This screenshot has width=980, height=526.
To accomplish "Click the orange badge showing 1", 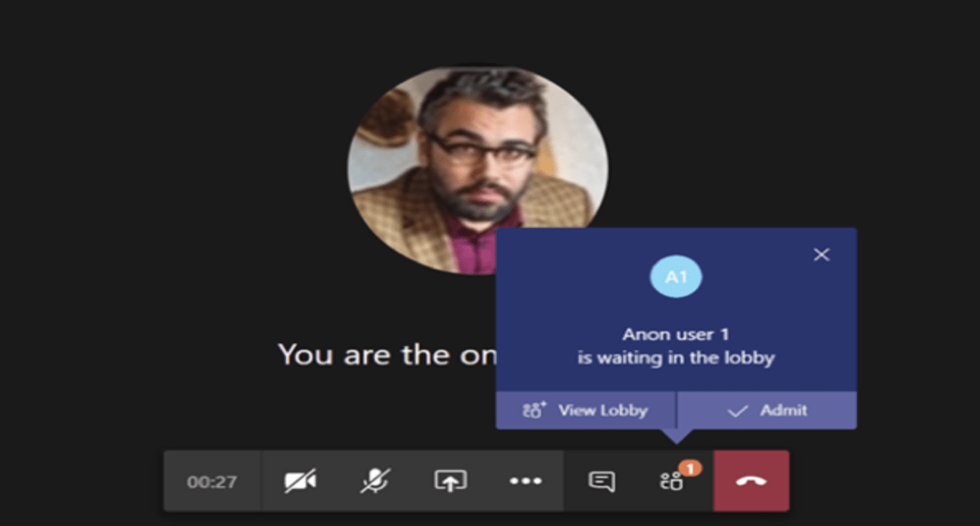I will click(690, 468).
